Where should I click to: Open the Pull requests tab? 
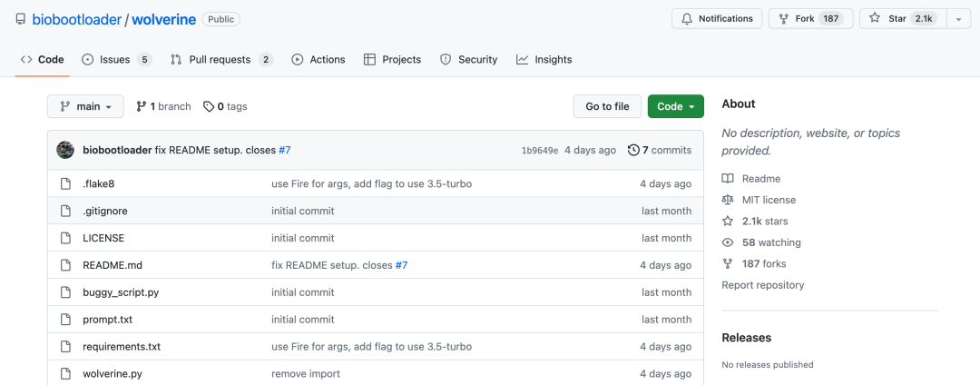pyautogui.click(x=220, y=60)
